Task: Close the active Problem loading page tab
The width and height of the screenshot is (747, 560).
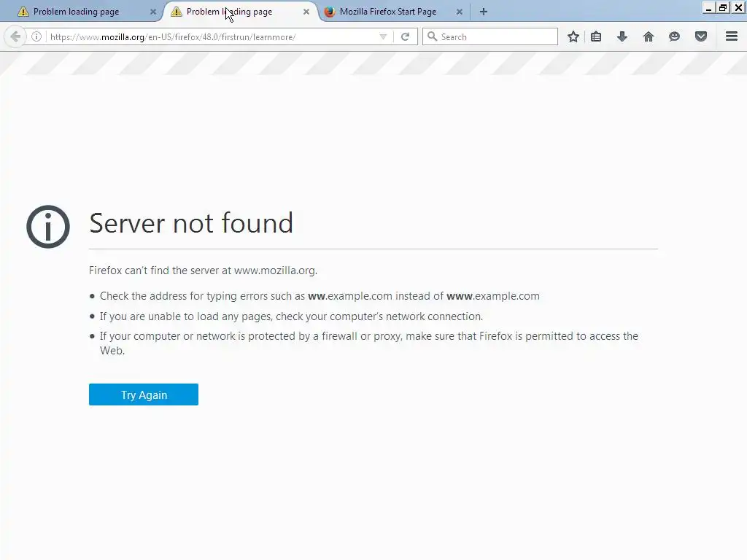Action: [306, 12]
